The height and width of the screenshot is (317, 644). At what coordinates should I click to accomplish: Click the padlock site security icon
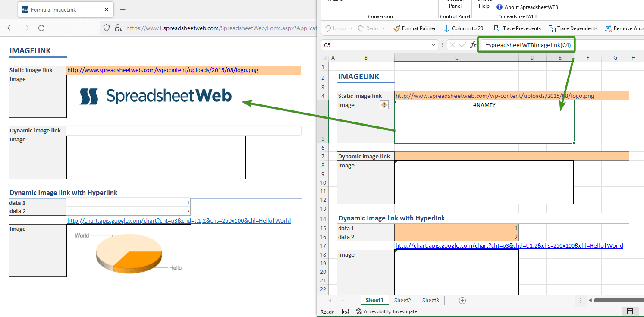click(118, 28)
